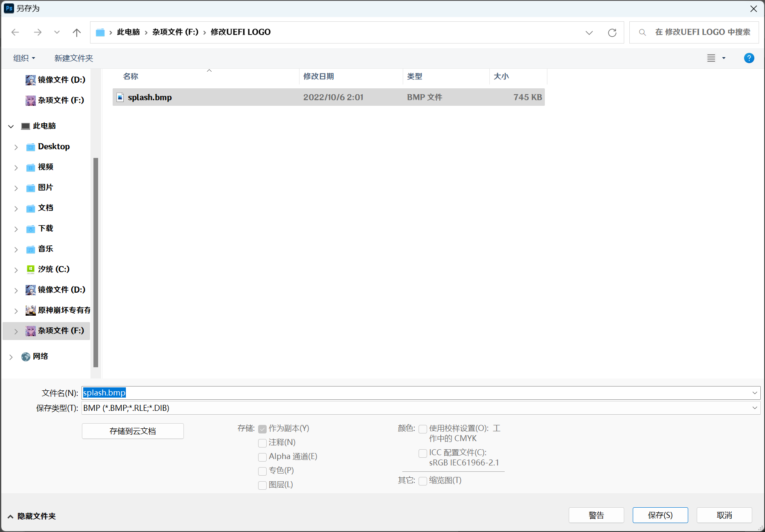765x532 pixels.
Task: Click the back navigation arrow
Action: pyautogui.click(x=15, y=32)
